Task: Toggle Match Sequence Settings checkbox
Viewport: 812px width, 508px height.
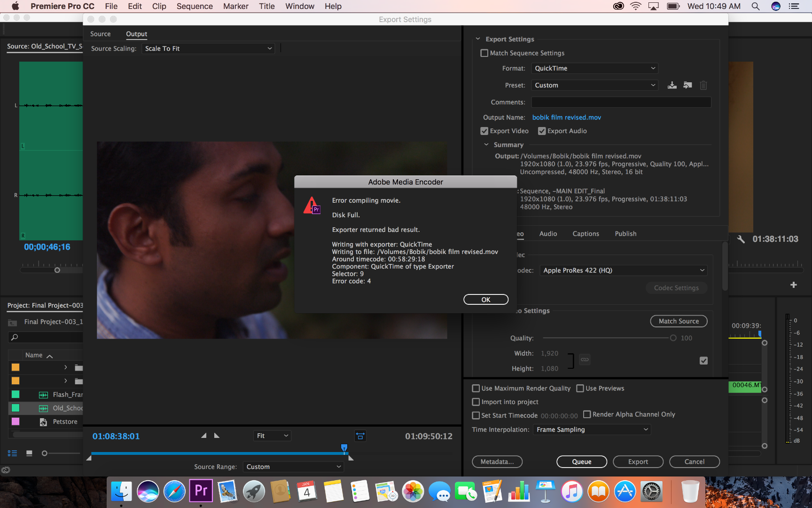Action: point(484,53)
